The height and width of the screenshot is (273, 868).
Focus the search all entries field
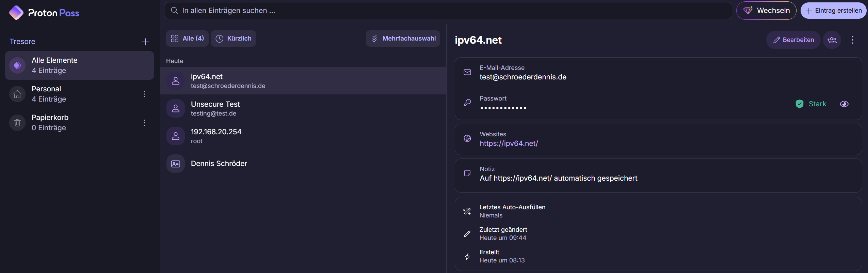(448, 11)
